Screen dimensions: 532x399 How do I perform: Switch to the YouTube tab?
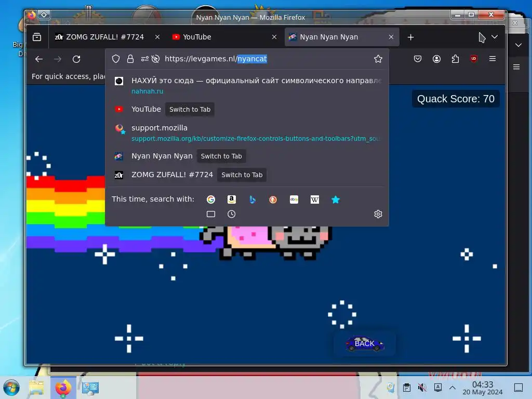tap(220, 37)
